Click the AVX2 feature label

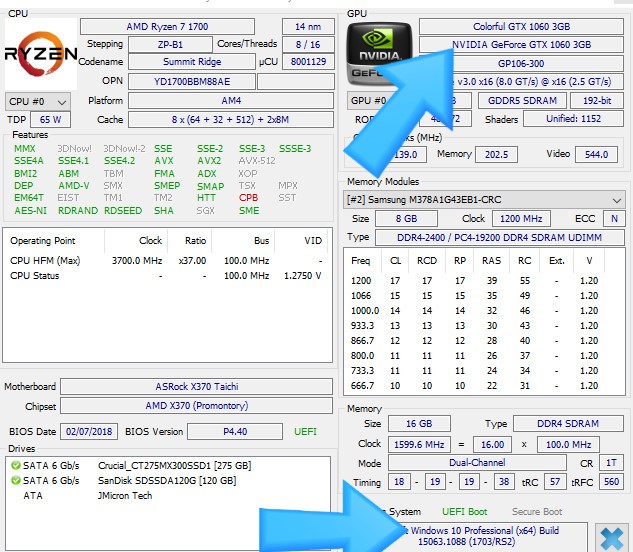tap(209, 161)
